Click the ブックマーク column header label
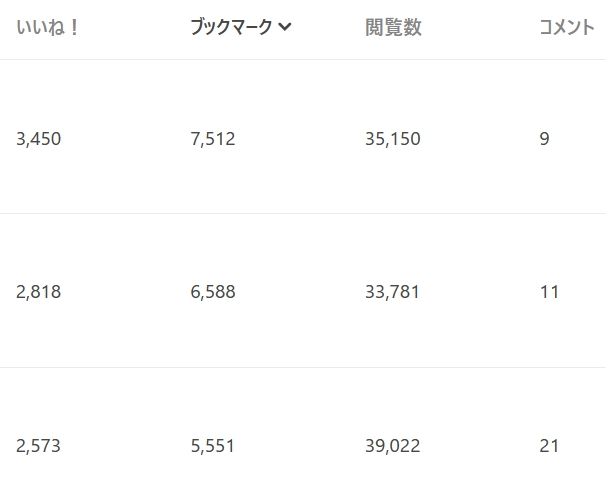The image size is (606, 482). [x=231, y=28]
